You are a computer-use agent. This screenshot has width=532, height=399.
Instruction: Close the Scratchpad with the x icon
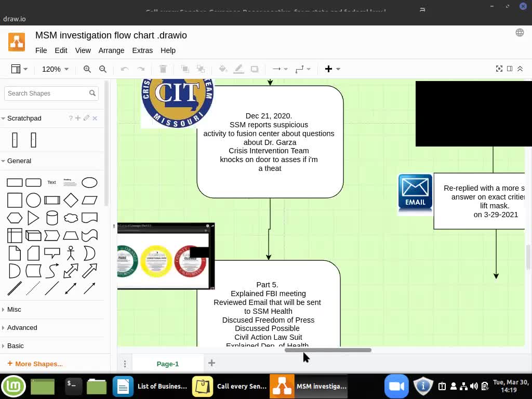click(x=95, y=118)
